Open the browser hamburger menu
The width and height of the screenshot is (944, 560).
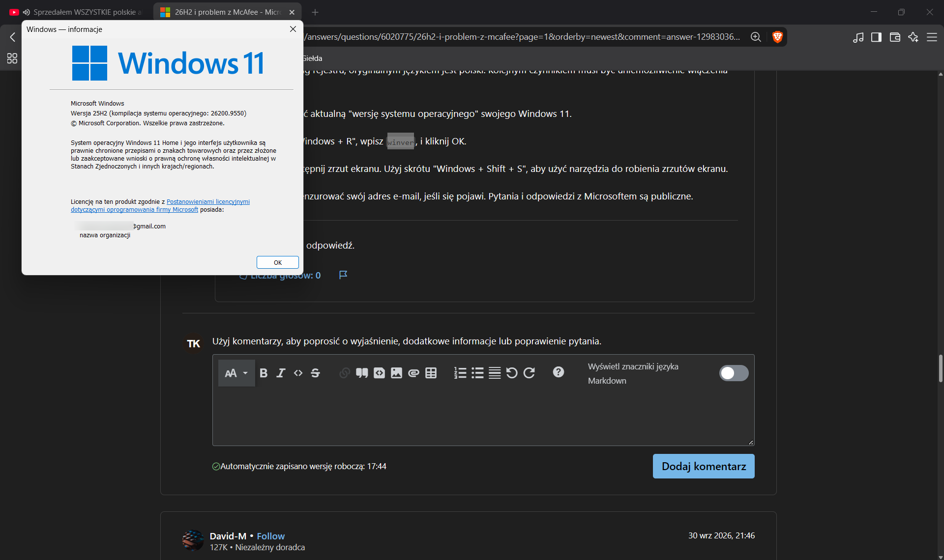[932, 37]
